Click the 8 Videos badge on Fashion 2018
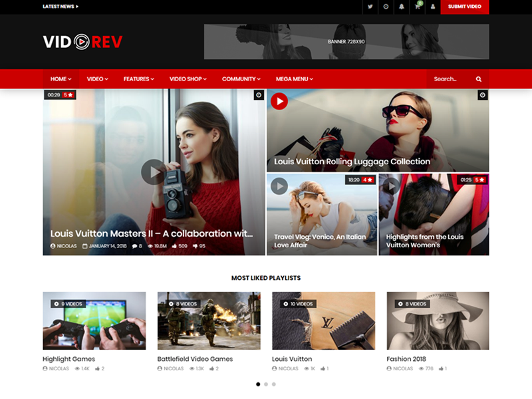532x399 pixels. pyautogui.click(x=412, y=304)
